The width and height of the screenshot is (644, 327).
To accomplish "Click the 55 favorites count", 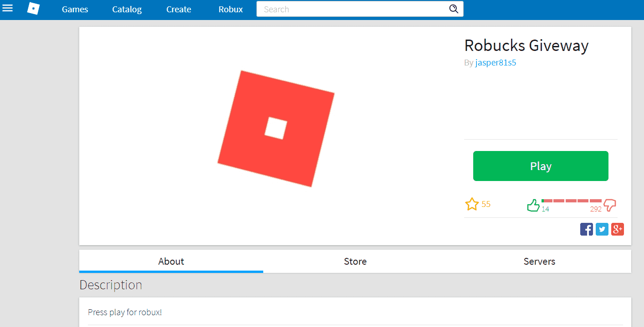I will coord(486,204).
